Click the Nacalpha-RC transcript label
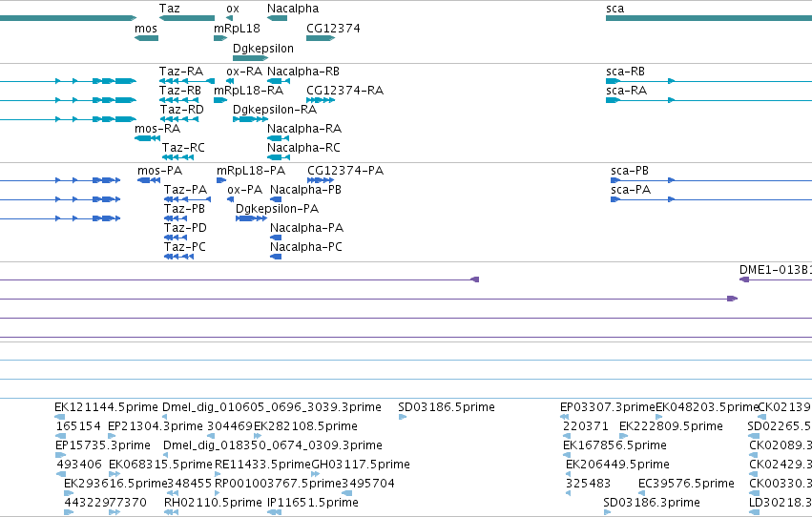 tap(303, 148)
